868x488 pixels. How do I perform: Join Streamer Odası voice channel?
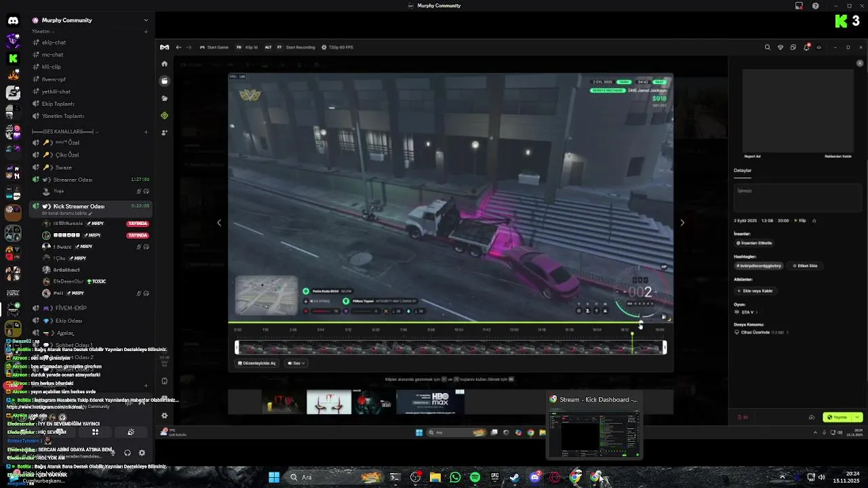tap(90, 180)
